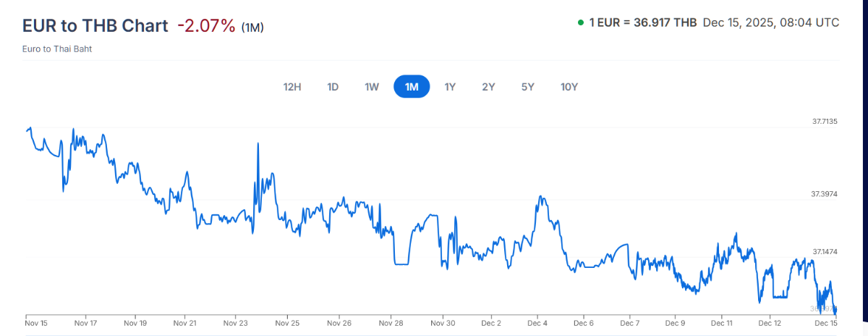Switch chart to 1D range

click(x=333, y=87)
